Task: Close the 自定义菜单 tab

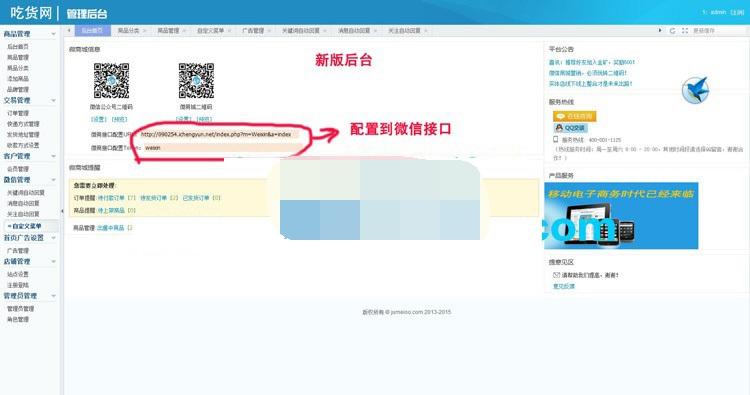Action: 230,31
